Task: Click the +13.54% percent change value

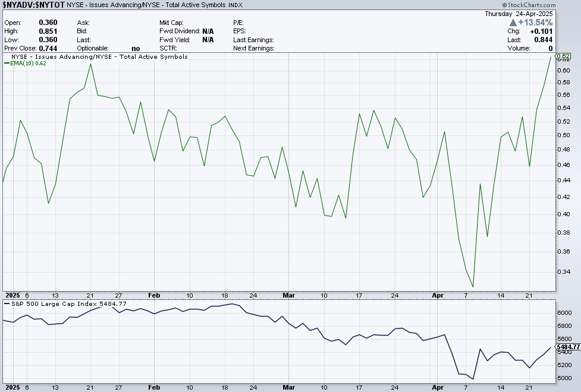Action: tap(535, 23)
